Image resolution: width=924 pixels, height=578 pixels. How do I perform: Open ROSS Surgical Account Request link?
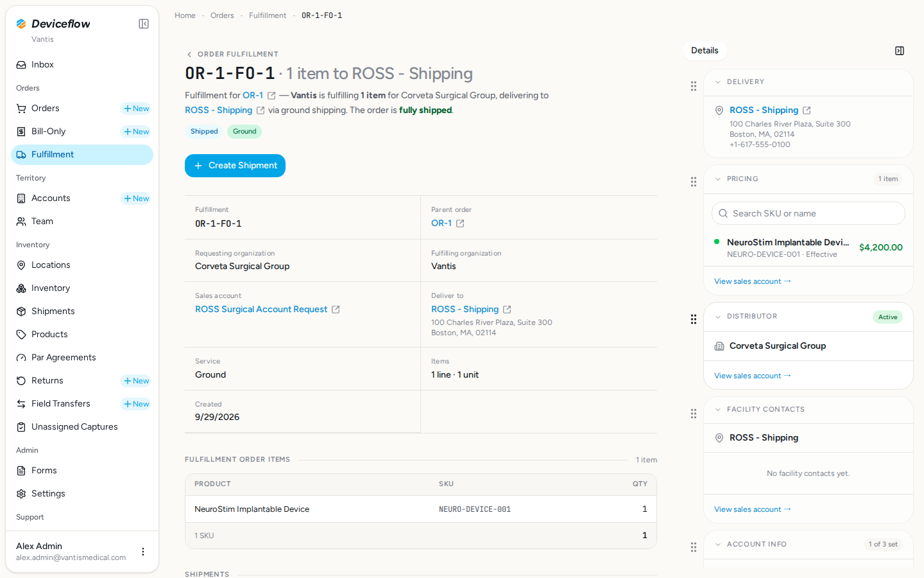tap(261, 310)
